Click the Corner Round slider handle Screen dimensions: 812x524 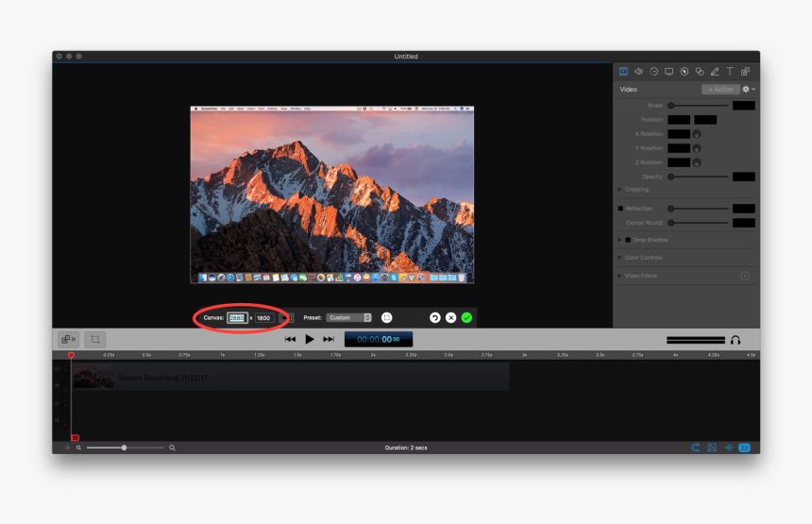[670, 223]
